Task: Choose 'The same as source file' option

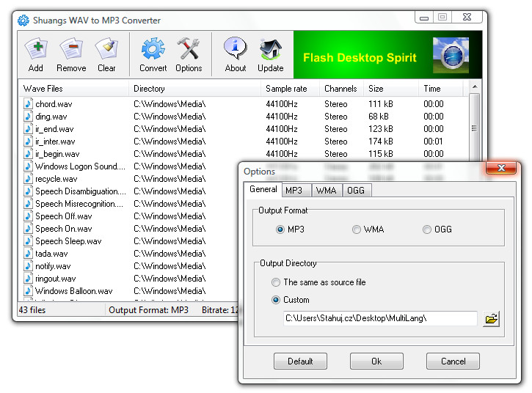Action: [x=276, y=282]
